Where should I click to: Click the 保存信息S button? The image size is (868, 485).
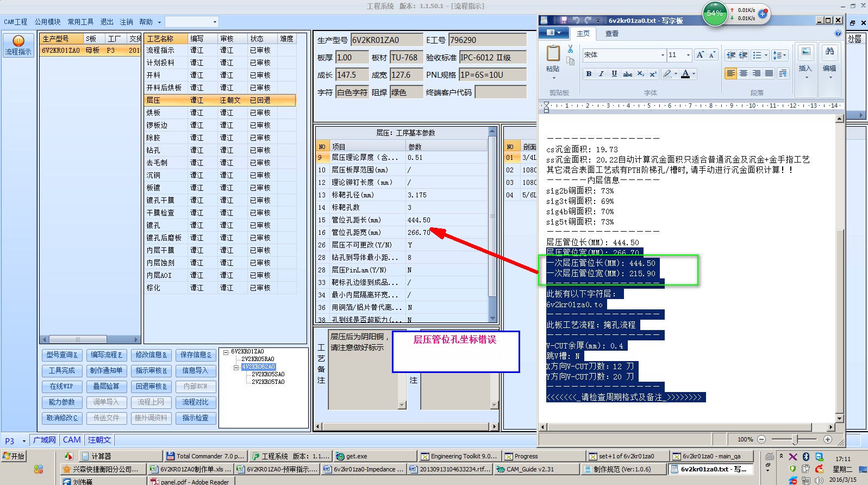[x=196, y=355]
